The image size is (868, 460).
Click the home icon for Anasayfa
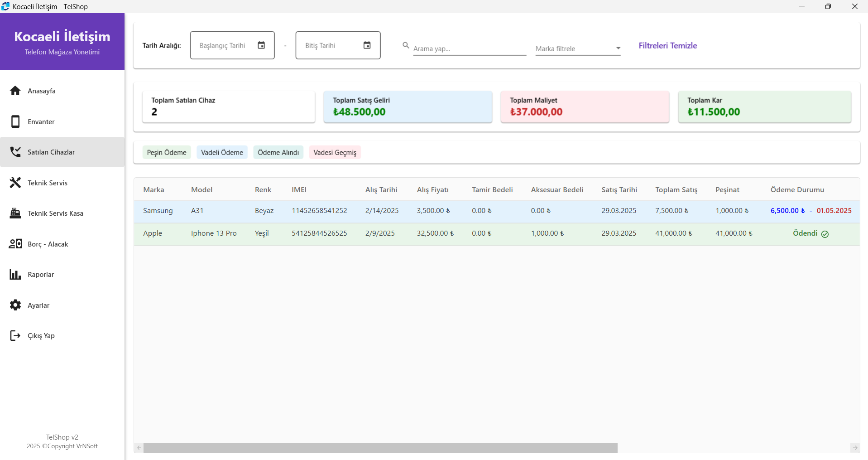pos(15,91)
